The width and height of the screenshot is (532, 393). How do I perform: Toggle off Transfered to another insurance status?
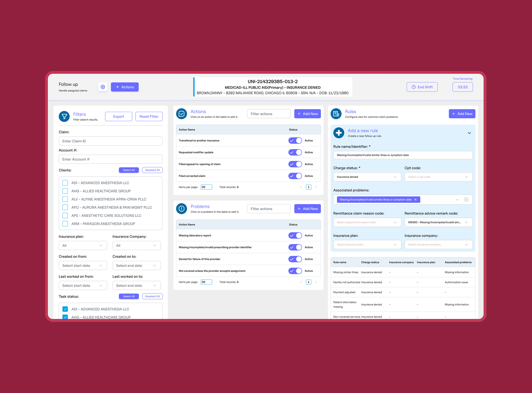click(x=295, y=141)
